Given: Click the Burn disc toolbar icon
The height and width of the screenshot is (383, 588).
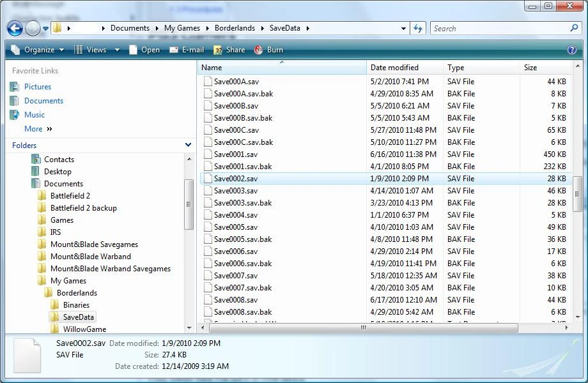Looking at the screenshot, I should (x=259, y=50).
